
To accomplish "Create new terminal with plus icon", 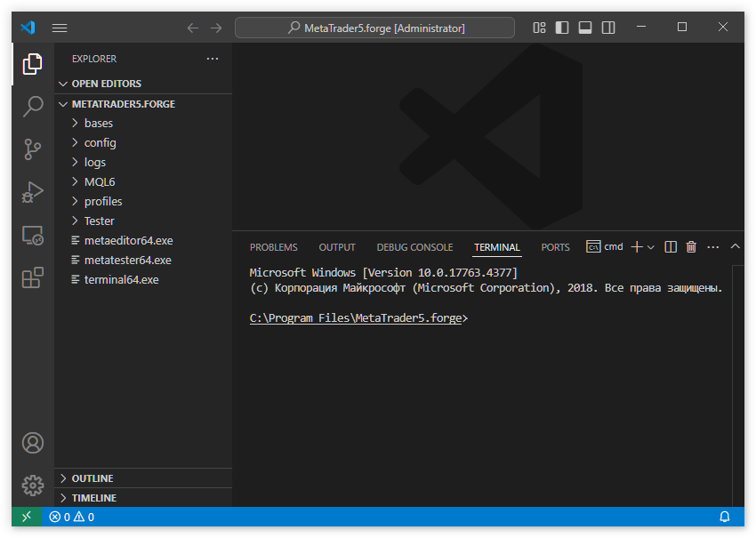I will [637, 247].
